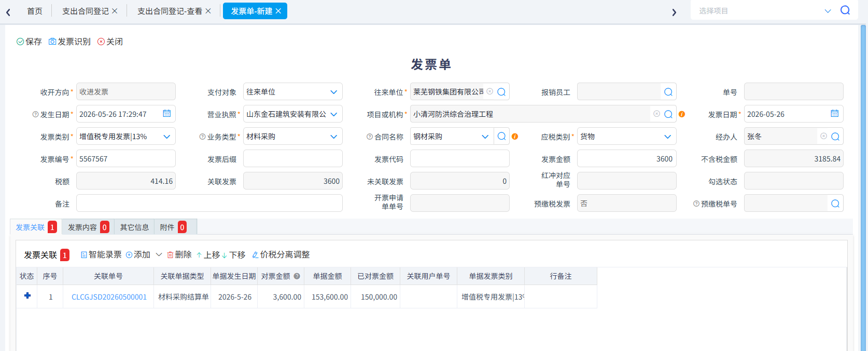Image resolution: width=868 pixels, height=351 pixels.
Task: Click the 关联单号 column header
Action: (108, 276)
